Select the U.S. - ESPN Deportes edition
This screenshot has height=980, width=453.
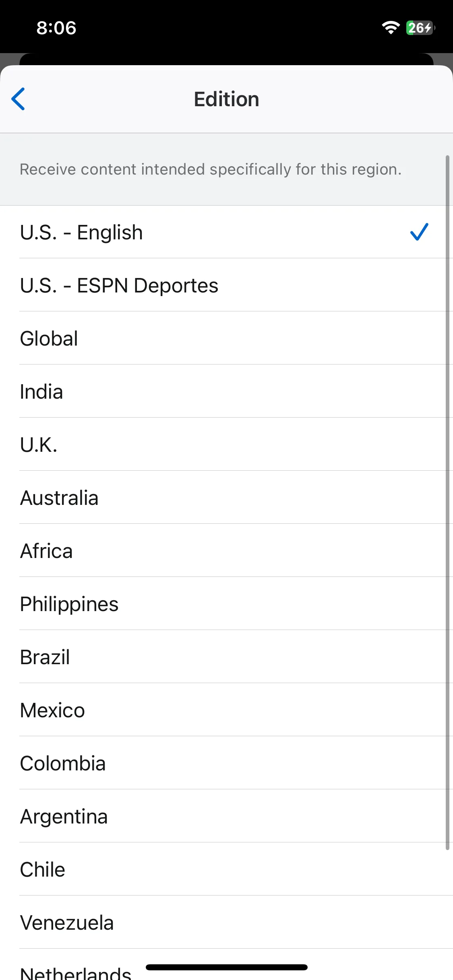pyautogui.click(x=226, y=285)
